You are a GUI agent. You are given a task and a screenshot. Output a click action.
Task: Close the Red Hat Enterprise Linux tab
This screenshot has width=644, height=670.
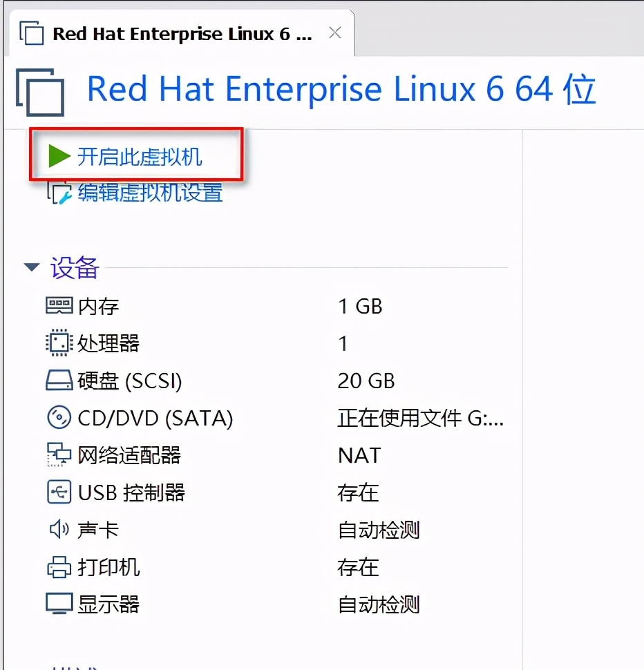[335, 32]
